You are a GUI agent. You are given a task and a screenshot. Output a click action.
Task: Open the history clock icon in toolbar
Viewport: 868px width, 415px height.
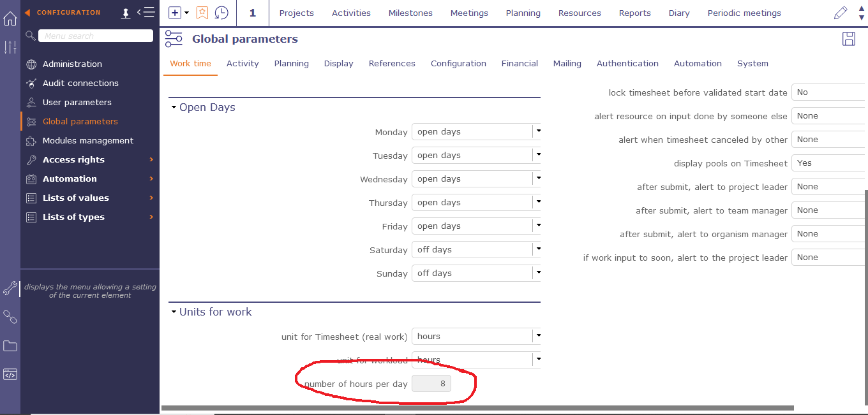tap(221, 13)
